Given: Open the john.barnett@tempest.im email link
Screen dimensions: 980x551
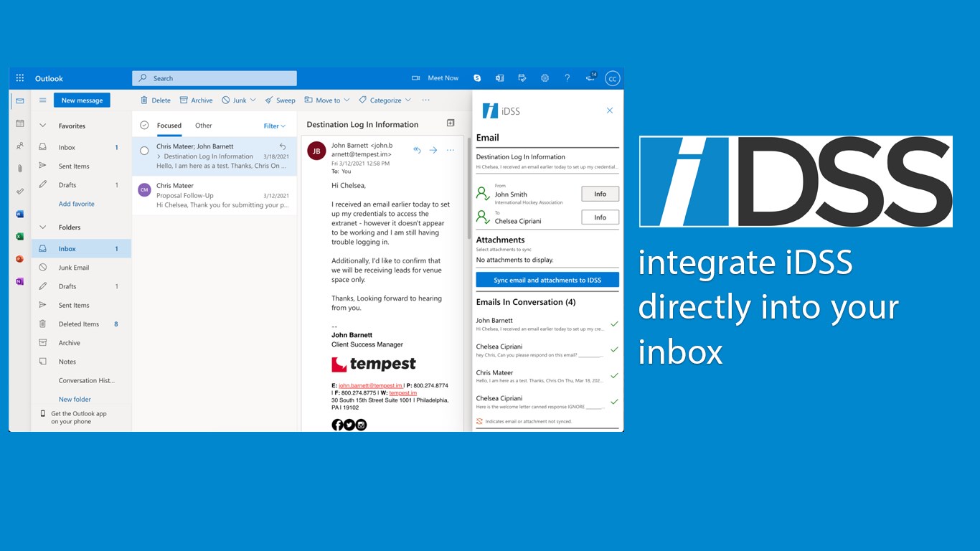Looking at the screenshot, I should coord(371,385).
